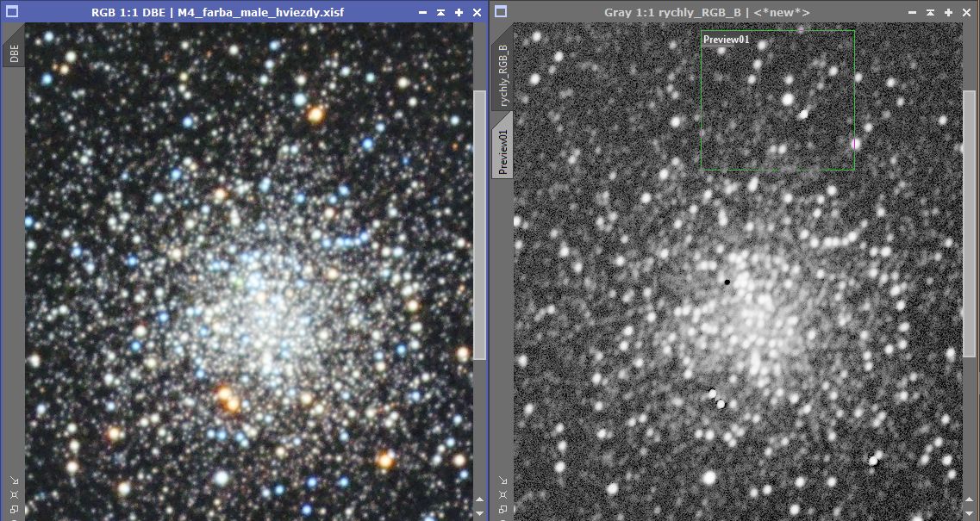
Task: Click the scroll-down arrow in the rychly_RGB_B window
Action: [970, 512]
